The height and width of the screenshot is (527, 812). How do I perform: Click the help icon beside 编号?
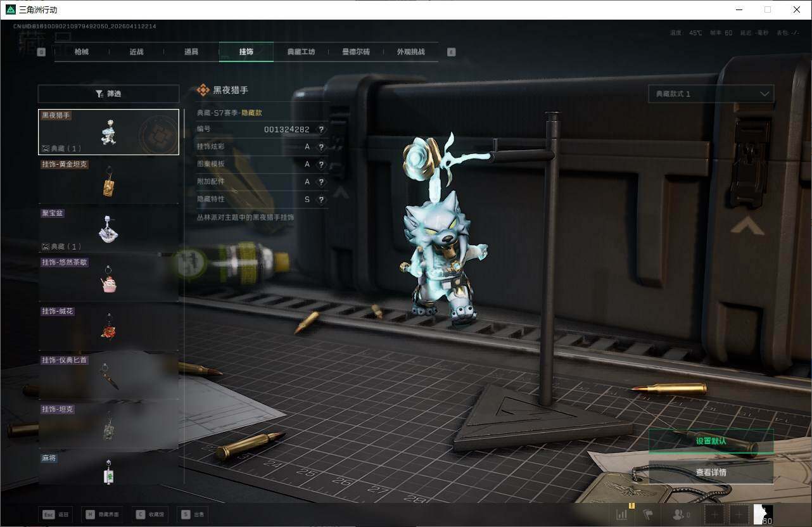[x=321, y=129]
